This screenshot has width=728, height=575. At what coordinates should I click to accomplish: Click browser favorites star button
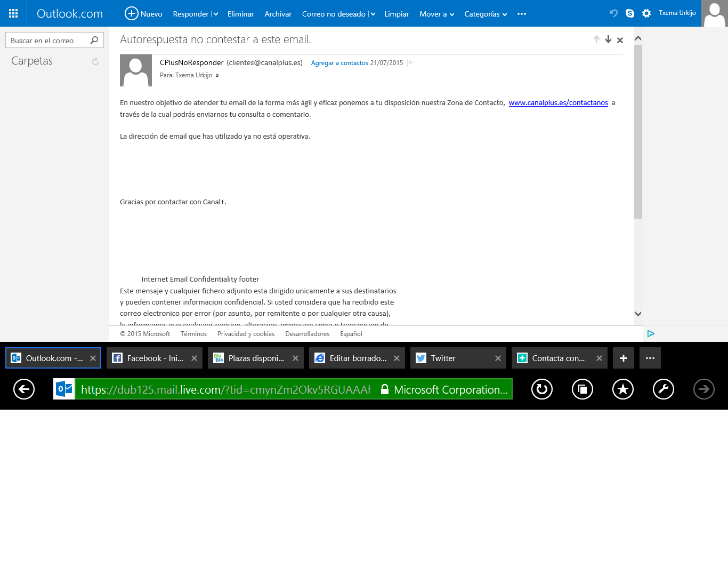[622, 389]
